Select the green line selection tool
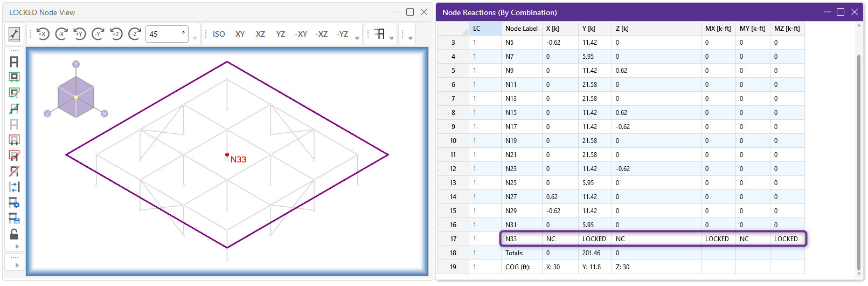The height and width of the screenshot is (286, 868). (14, 108)
